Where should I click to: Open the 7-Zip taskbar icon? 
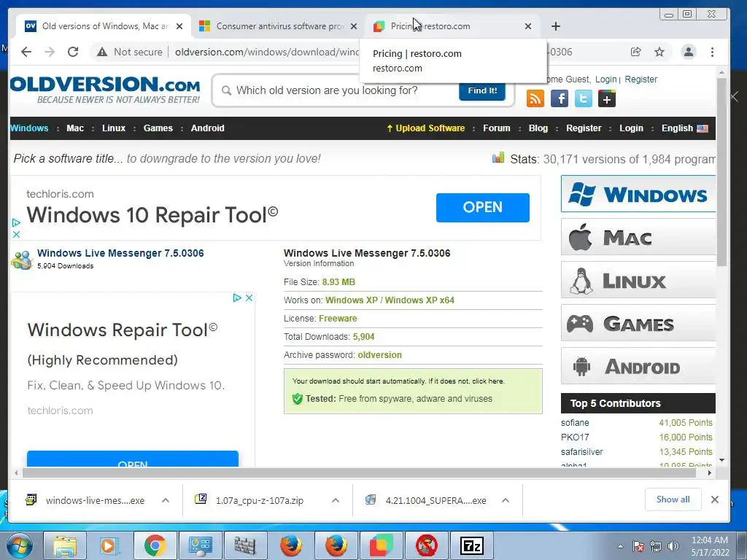tap(472, 545)
